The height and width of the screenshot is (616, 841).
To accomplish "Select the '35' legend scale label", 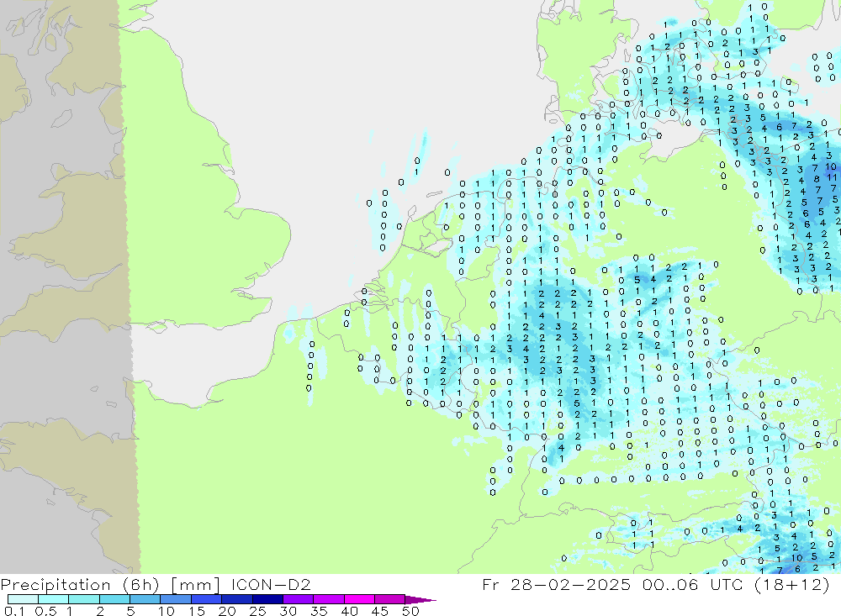I will (319, 611).
